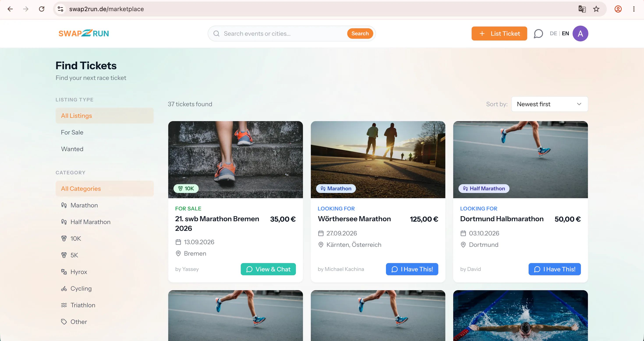Reload the page with refresh icon
The width and height of the screenshot is (644, 341).
point(42,9)
